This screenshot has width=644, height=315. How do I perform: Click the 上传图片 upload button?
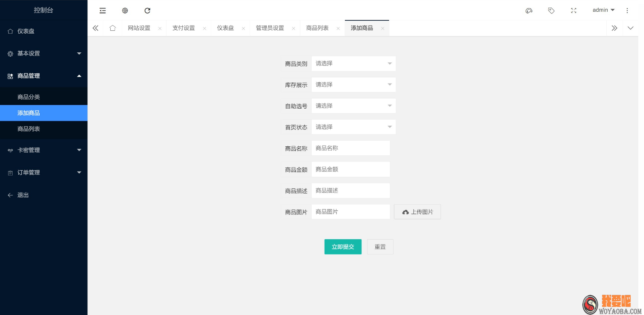(x=417, y=212)
